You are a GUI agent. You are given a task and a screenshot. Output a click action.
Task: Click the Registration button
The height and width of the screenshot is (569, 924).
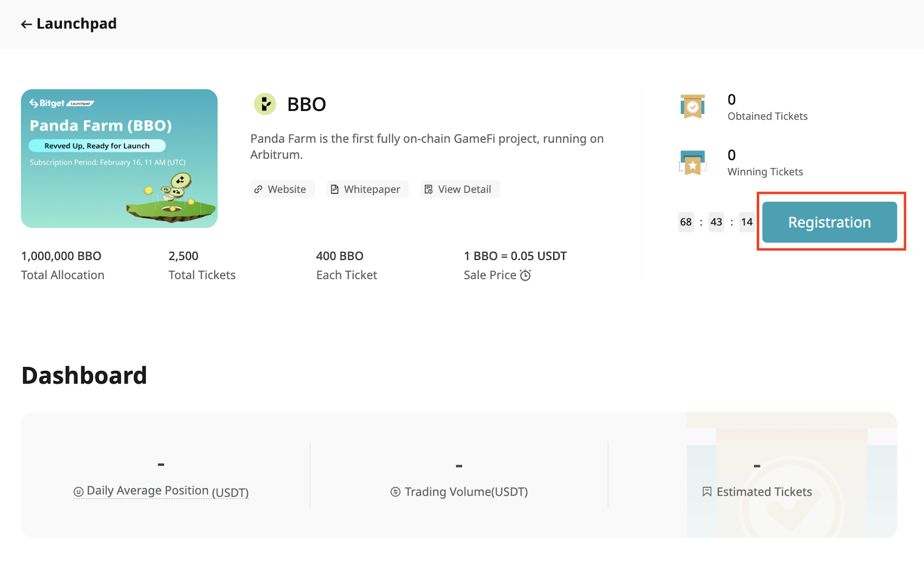(x=829, y=222)
